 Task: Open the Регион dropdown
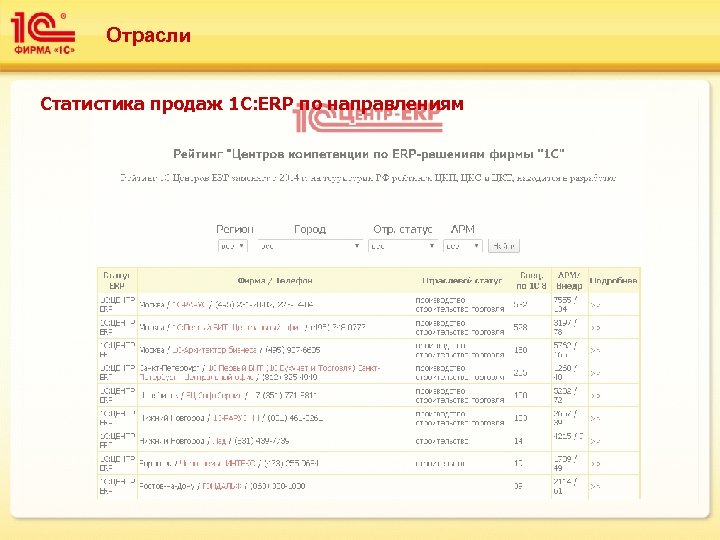pos(232,246)
